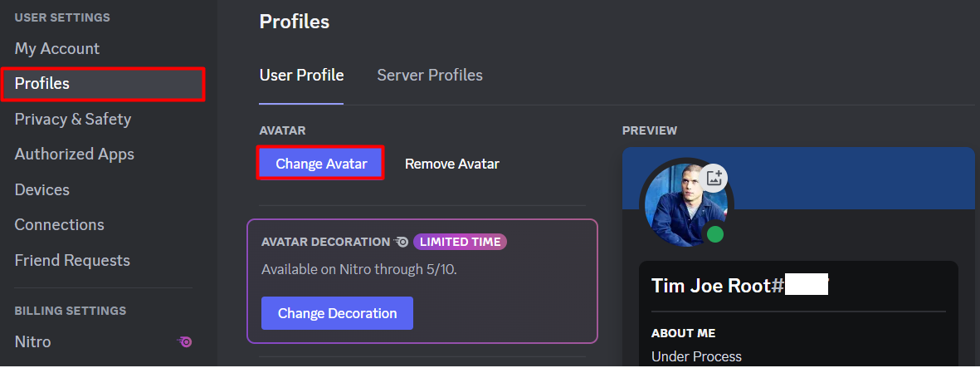Image resolution: width=980 pixels, height=368 pixels.
Task: Select Profiles in the sidebar
Action: 103,84
